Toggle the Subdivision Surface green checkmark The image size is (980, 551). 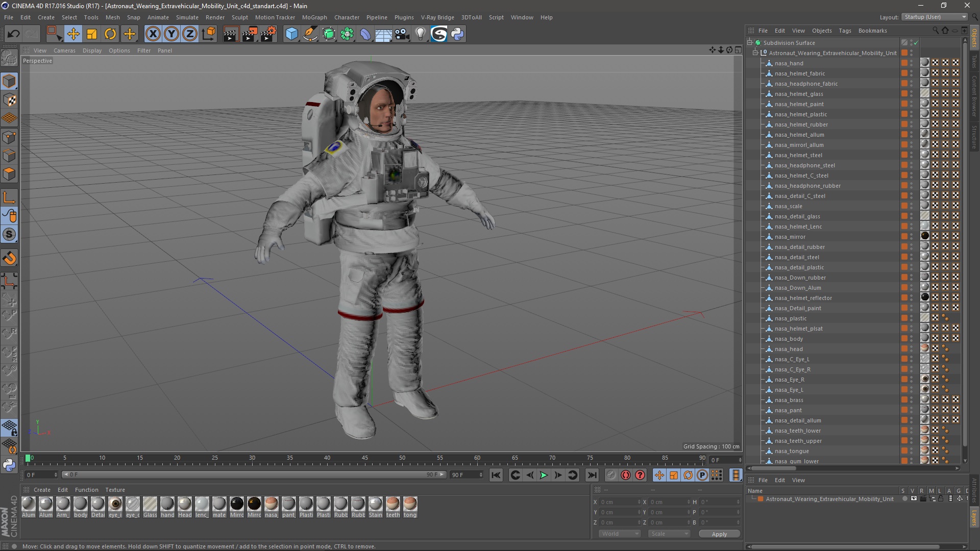tap(916, 43)
